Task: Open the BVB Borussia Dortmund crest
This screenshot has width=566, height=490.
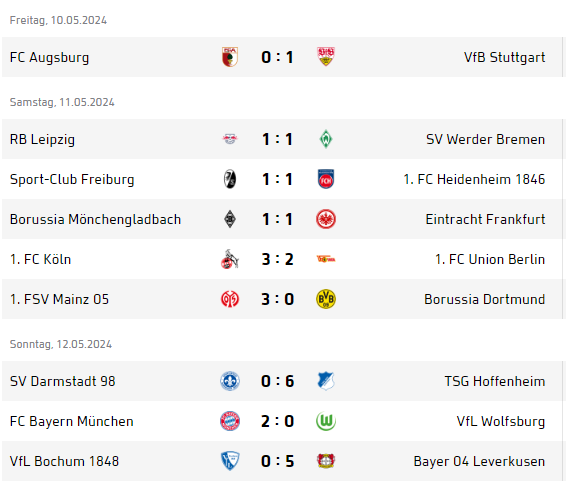Action: pyautogui.click(x=326, y=299)
